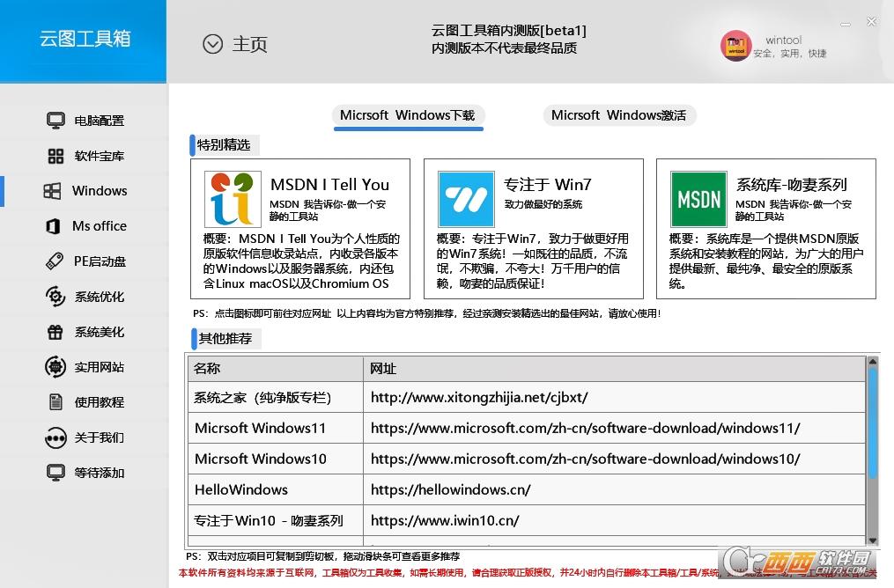This screenshot has height=588, width=894.
Task: Switch to Micrsoft Windows下载 tab
Action: [408, 115]
